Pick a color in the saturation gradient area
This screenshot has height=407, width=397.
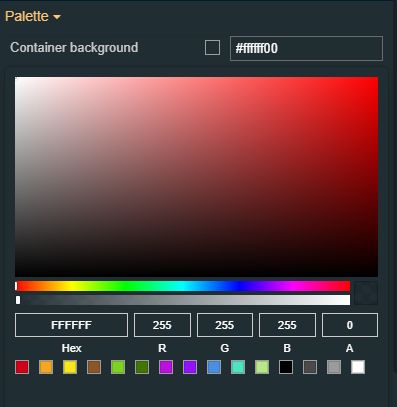coord(196,177)
